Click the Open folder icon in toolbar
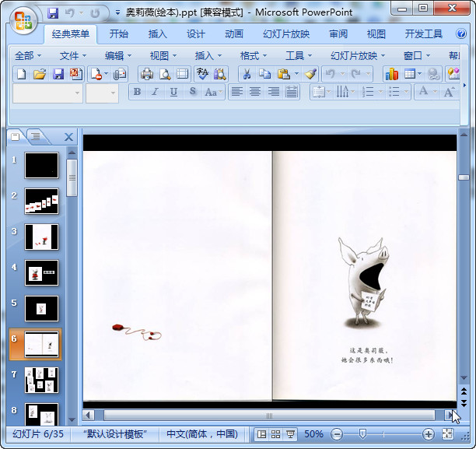This screenshot has height=449, width=476. tap(40, 74)
